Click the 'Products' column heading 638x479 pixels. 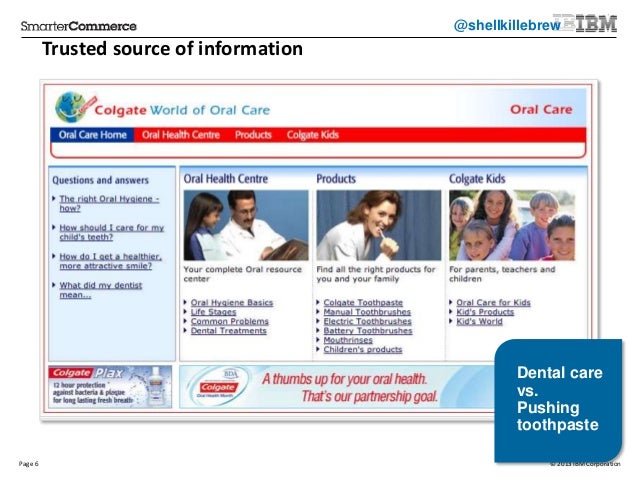point(336,179)
